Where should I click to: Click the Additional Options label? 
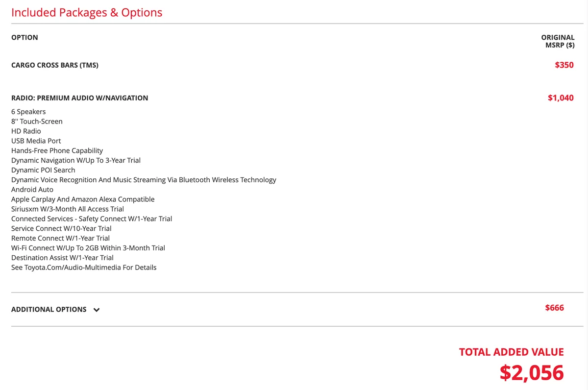click(49, 310)
